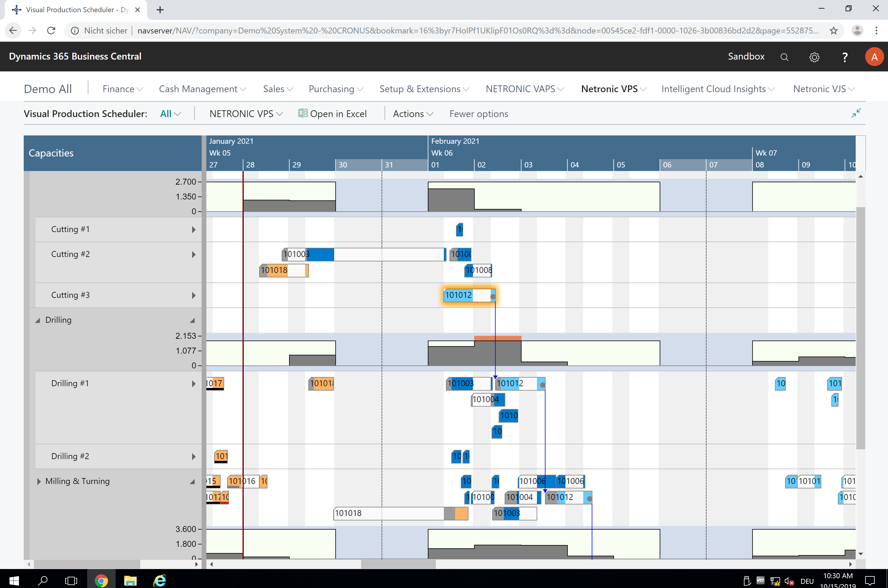Click the help question mark icon
The image size is (888, 588).
click(x=844, y=57)
